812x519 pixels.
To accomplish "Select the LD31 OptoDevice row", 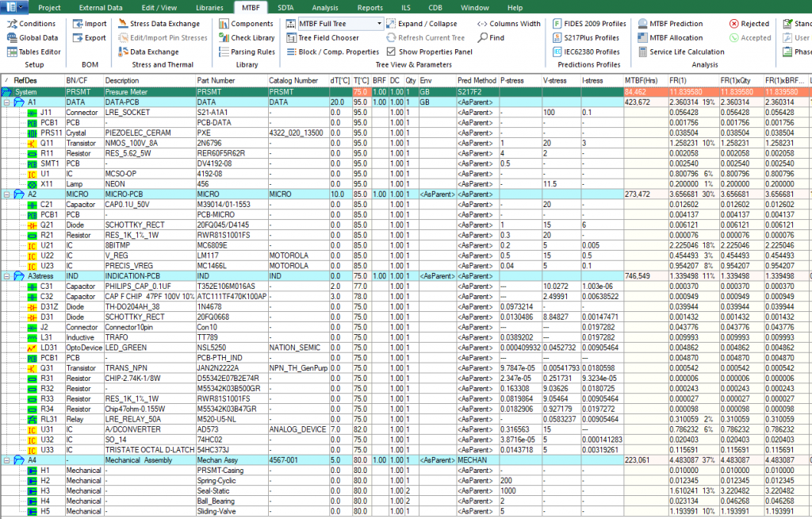I will coord(406,348).
